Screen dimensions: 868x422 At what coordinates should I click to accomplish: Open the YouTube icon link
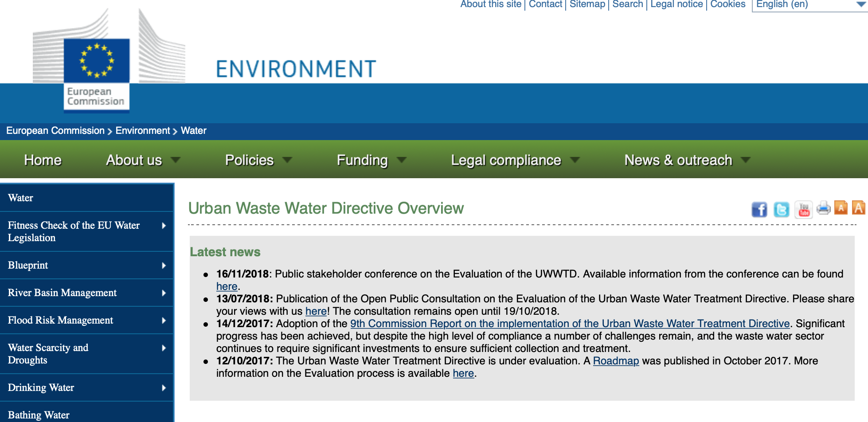pyautogui.click(x=804, y=209)
